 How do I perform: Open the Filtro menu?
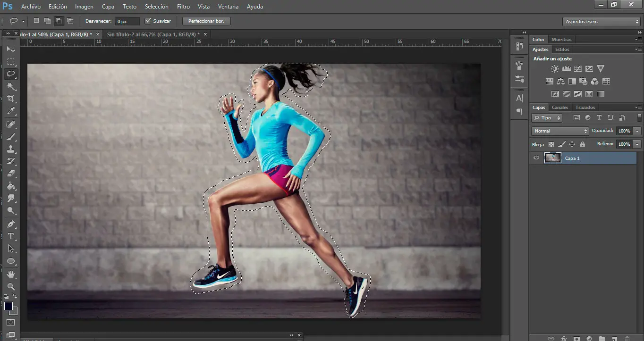(183, 7)
